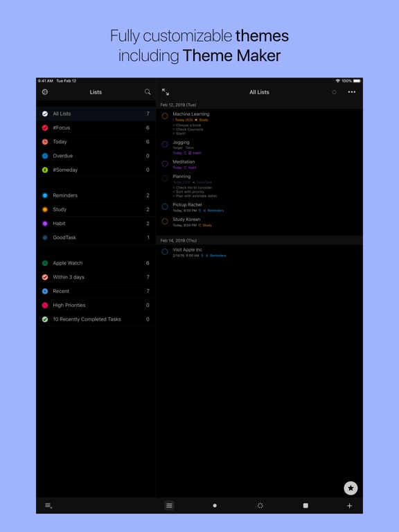Complete the Study Korean task circle

click(x=165, y=221)
